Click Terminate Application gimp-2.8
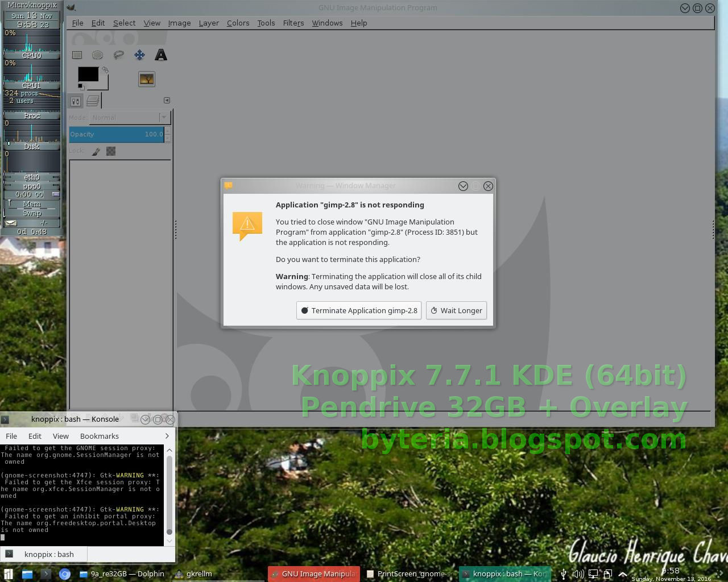The image size is (728, 582). 359,310
